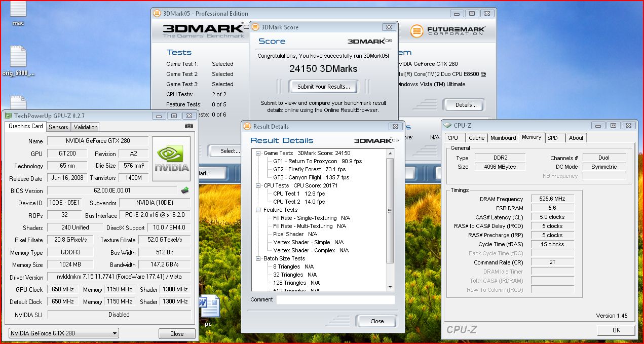Viewport: 644px width, 344px height.
Task: Open the SPD tab in CPU-Z
Action: point(552,138)
